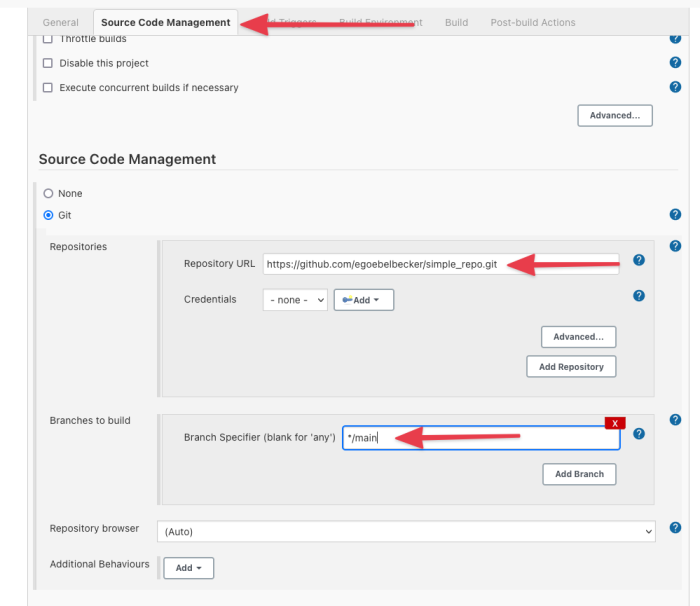Click the Additional Behaviours label

coord(100,564)
